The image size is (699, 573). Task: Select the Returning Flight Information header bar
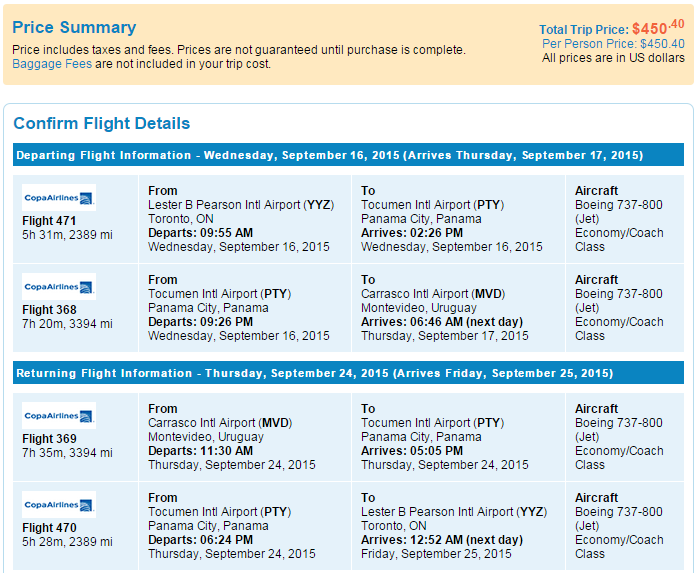(348, 373)
